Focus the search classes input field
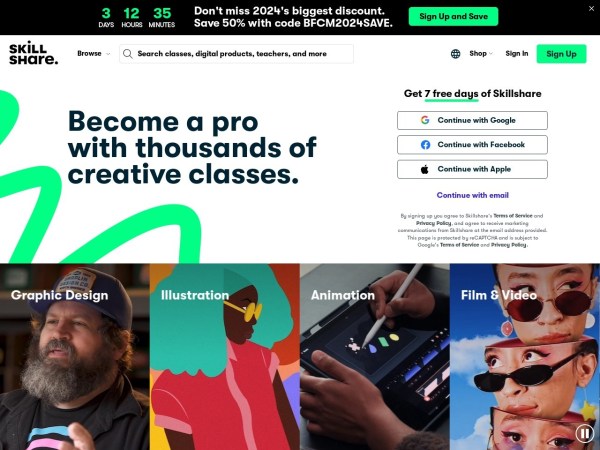The width and height of the screenshot is (600, 450). 236,54
